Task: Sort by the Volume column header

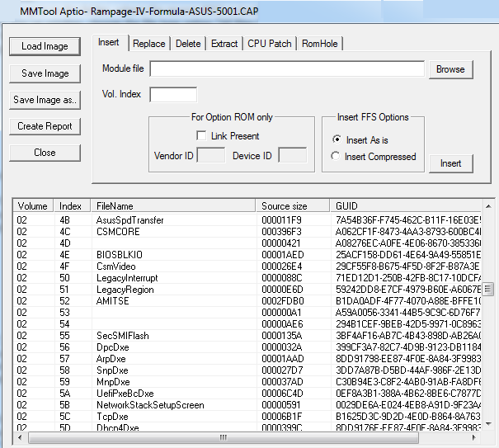Action: click(33, 206)
